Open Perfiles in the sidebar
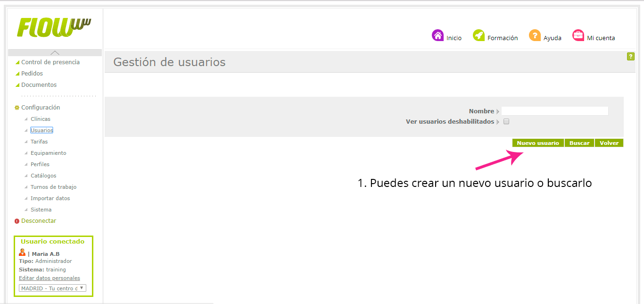Viewport: 644px width, 304px height. tap(40, 164)
